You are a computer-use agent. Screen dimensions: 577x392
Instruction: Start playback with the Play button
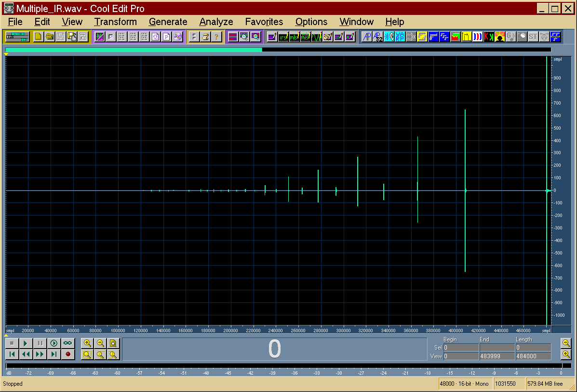pyautogui.click(x=26, y=343)
